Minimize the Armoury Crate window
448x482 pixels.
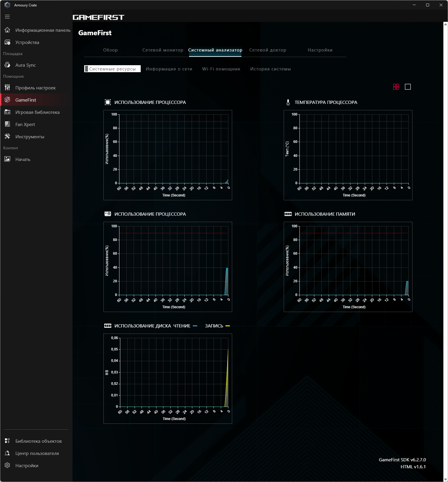[x=414, y=5]
